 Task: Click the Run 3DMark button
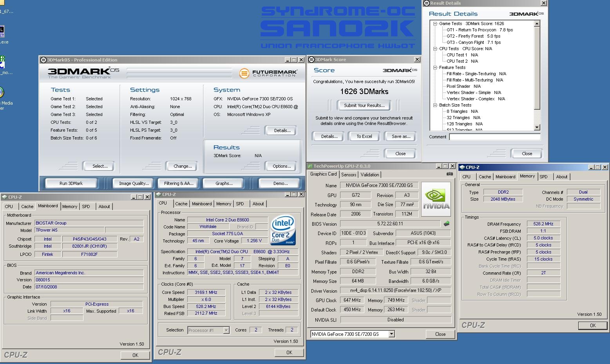pyautogui.click(x=71, y=183)
